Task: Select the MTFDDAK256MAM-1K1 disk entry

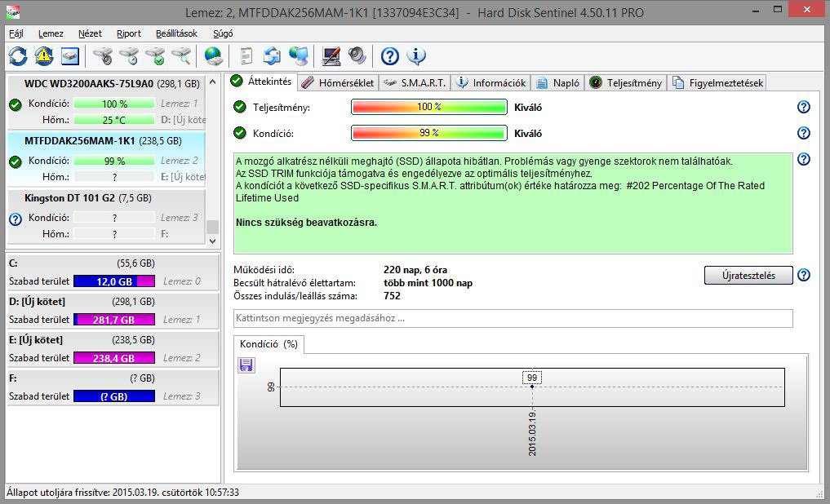Action: click(x=106, y=160)
